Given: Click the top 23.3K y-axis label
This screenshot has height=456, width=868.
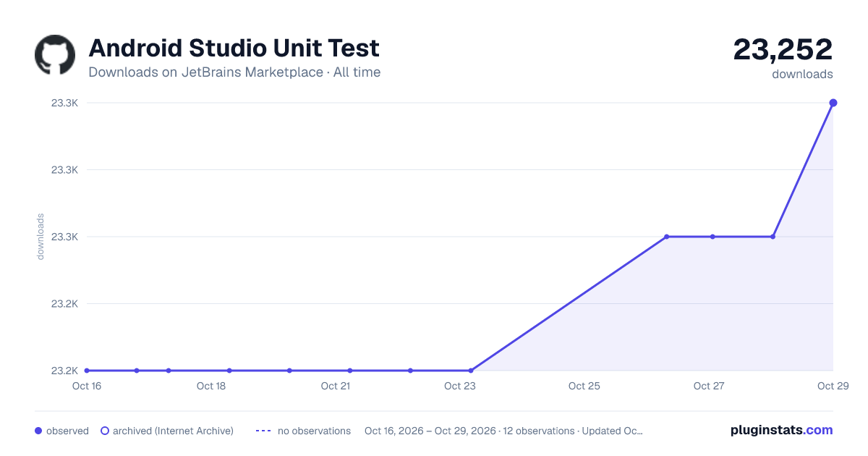Looking at the screenshot, I should pos(64,103).
